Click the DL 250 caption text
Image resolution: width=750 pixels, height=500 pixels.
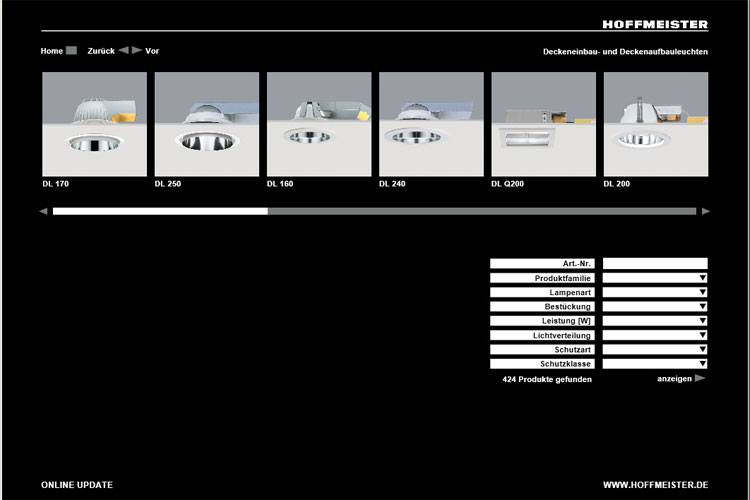168,184
